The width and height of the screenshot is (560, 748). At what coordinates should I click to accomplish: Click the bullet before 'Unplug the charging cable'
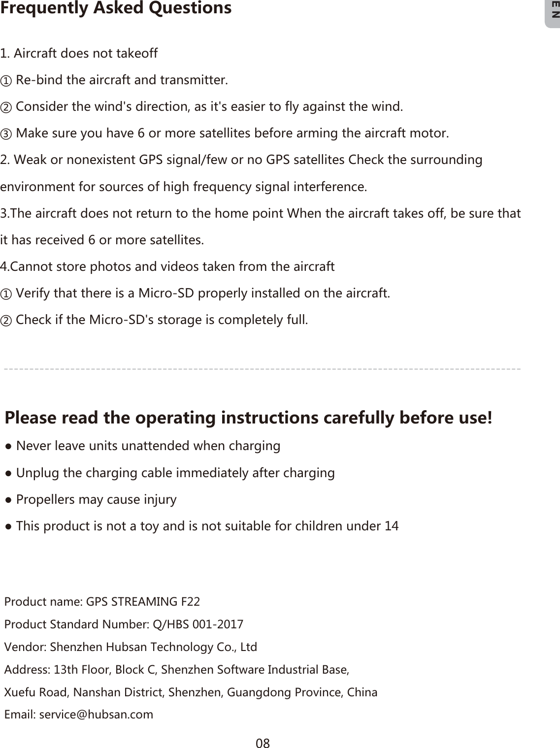click(9, 473)
